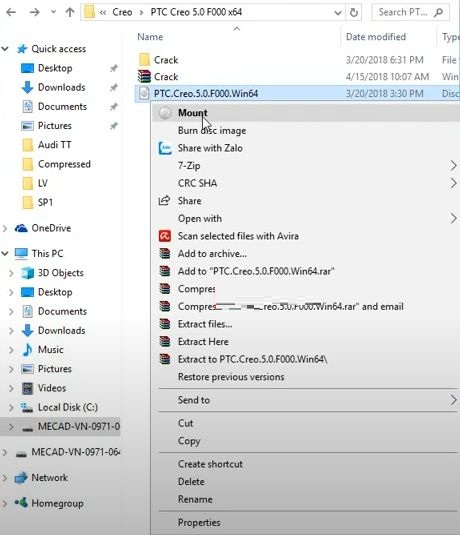
Task: Expand the 3D Objects tree node
Action: click(11, 273)
